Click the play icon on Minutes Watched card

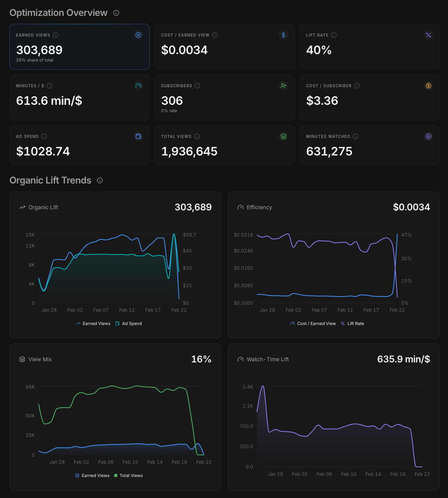click(428, 136)
